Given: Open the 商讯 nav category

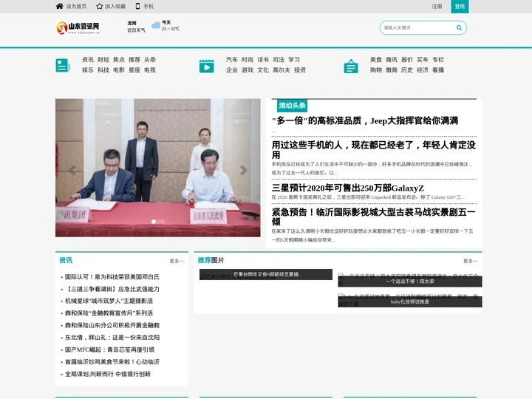Looking at the screenshot, I should [x=392, y=60].
